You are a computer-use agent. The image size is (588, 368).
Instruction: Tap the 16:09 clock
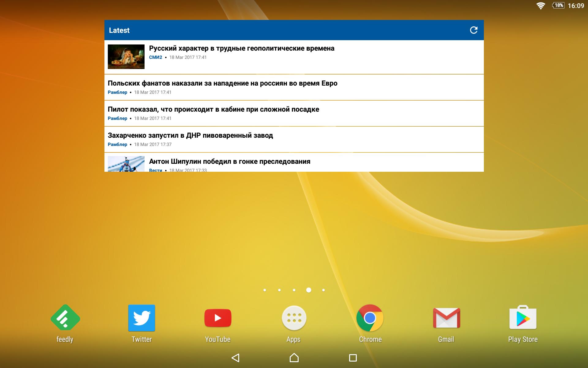(576, 6)
